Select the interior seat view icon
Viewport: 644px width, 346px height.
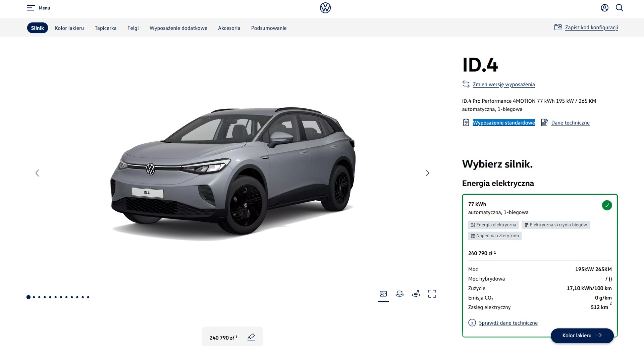416,294
